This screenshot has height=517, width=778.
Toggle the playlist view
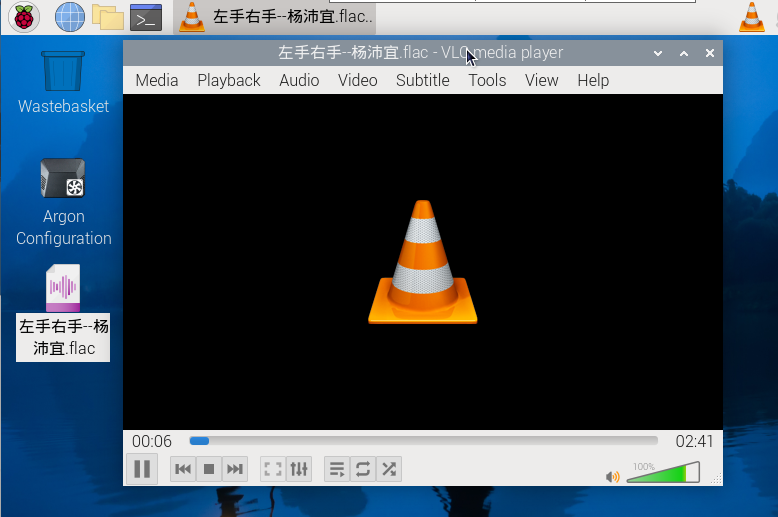click(x=337, y=469)
